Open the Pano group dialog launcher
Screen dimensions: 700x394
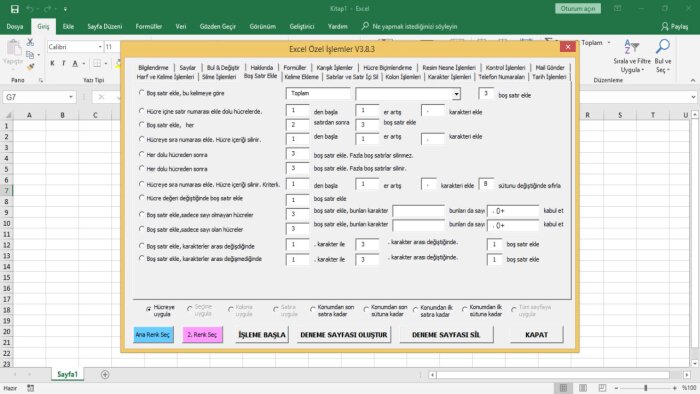41,80
